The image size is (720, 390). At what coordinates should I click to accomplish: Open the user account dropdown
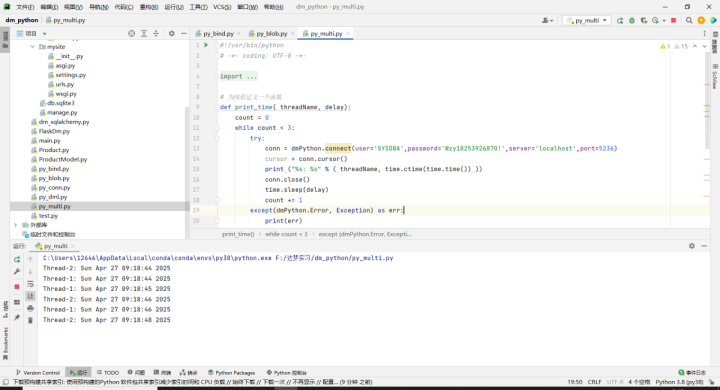click(x=547, y=20)
